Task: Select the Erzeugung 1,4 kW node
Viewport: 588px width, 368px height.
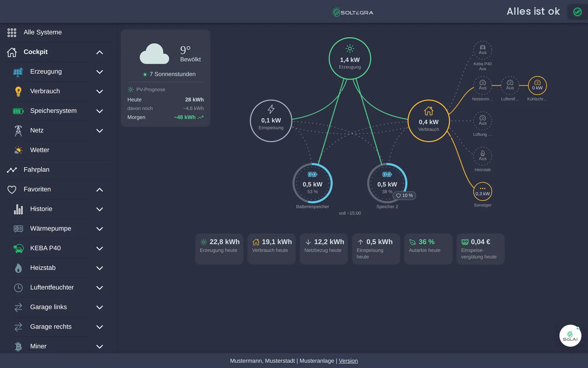Action: click(x=350, y=59)
